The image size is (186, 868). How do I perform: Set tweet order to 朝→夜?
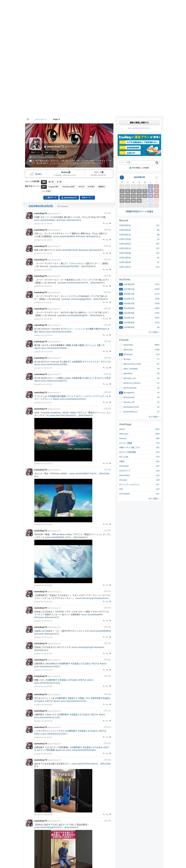click(51, 182)
